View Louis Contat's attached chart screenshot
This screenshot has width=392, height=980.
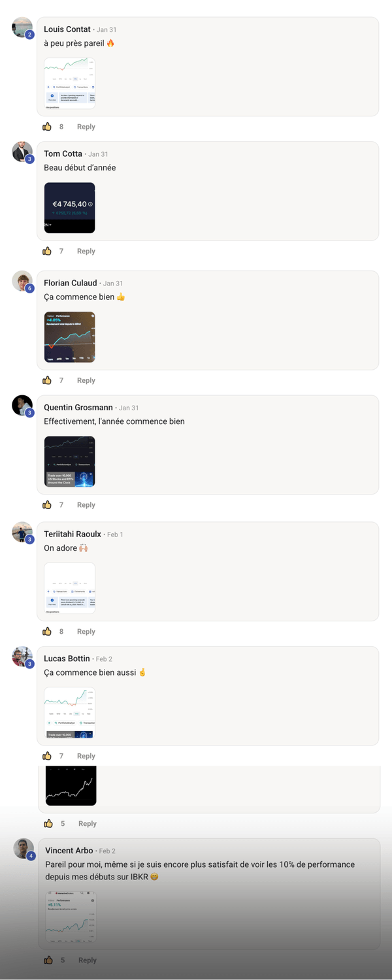pos(69,83)
